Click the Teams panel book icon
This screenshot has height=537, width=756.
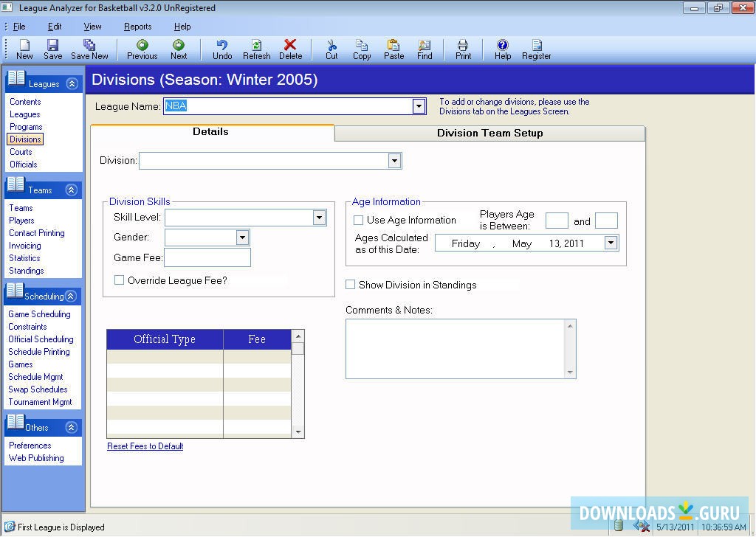point(16,185)
